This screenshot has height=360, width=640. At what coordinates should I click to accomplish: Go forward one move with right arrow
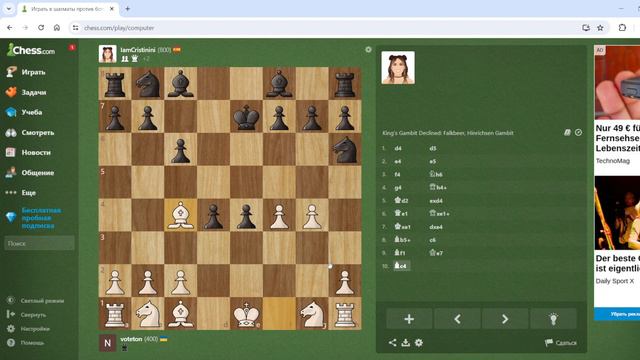click(x=505, y=319)
